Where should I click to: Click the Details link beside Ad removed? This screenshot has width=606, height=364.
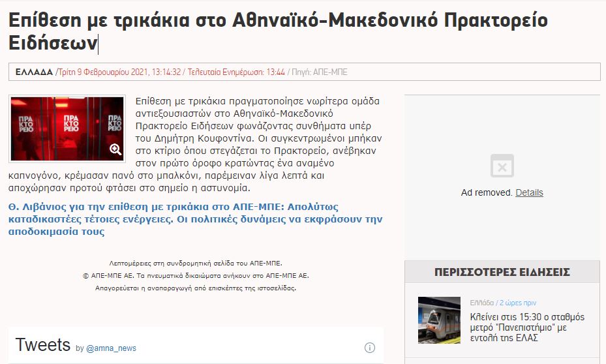tap(529, 192)
